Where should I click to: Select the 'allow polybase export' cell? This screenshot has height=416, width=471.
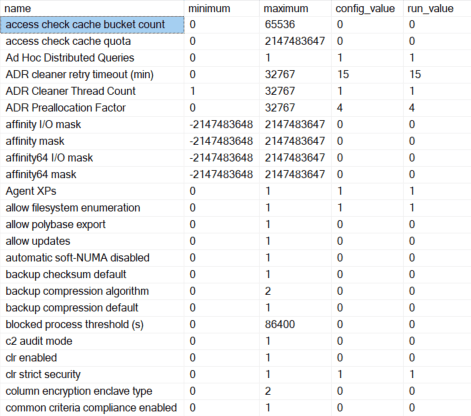(x=92, y=225)
